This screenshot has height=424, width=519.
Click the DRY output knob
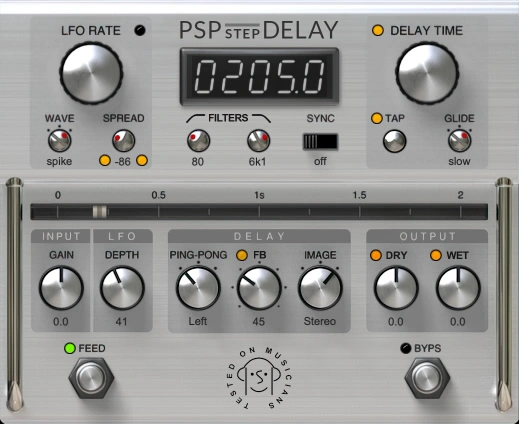click(396, 288)
